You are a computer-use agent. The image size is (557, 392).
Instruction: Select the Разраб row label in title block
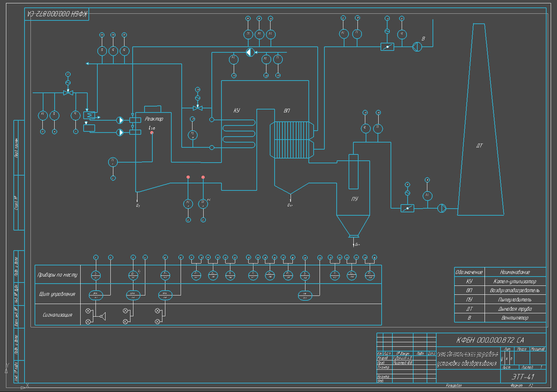click(x=382, y=358)
